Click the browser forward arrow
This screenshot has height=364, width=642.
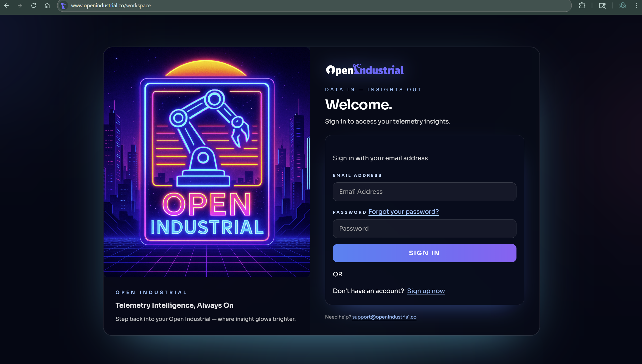click(x=20, y=6)
